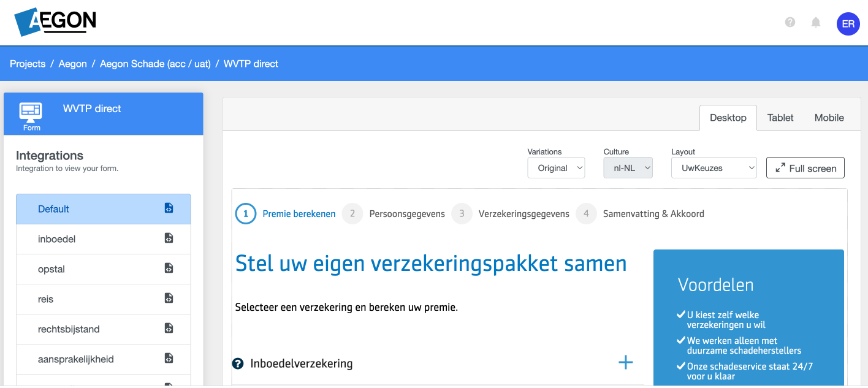Click text Selecteer een verzekering en bereken uw premie
The image size is (868, 388).
pos(346,307)
